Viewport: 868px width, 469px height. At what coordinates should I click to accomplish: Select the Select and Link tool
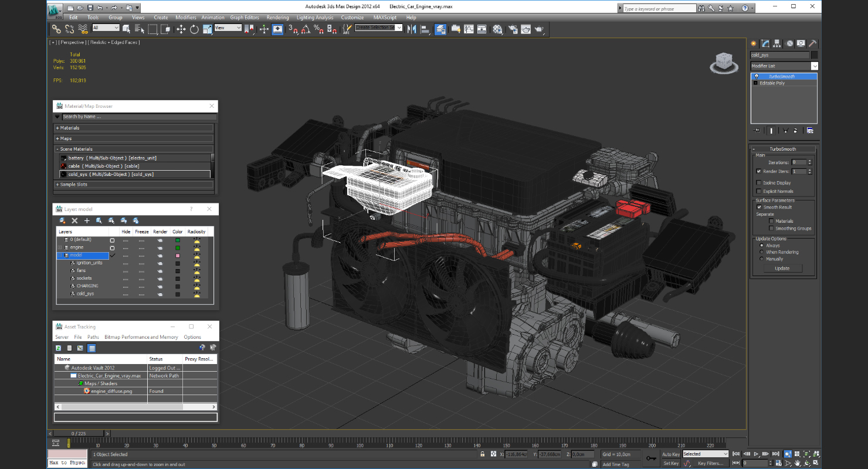[x=56, y=29]
